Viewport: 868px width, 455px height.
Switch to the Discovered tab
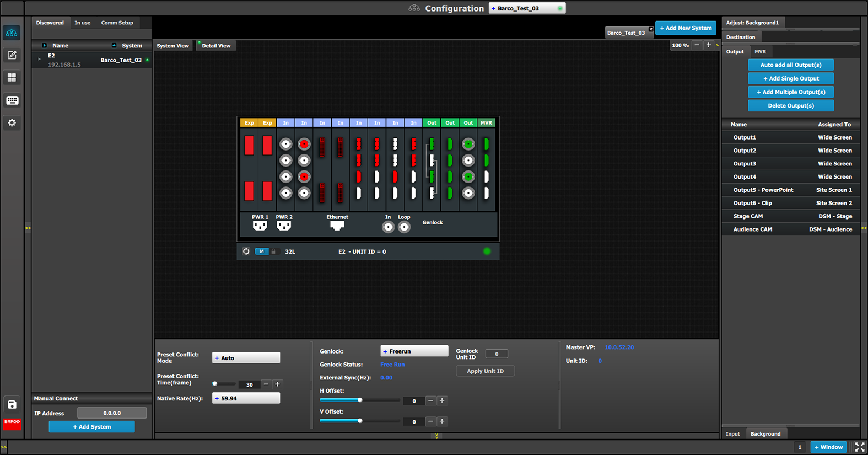50,23
